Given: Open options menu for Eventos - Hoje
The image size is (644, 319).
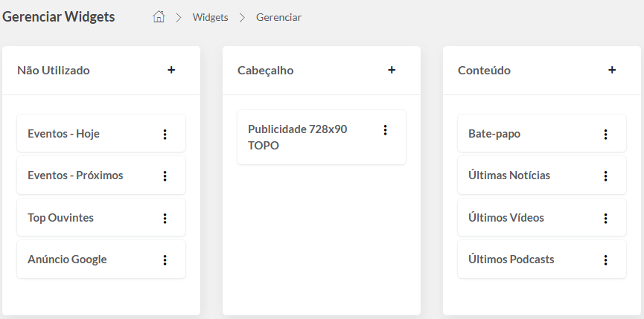Looking at the screenshot, I should coord(165,135).
